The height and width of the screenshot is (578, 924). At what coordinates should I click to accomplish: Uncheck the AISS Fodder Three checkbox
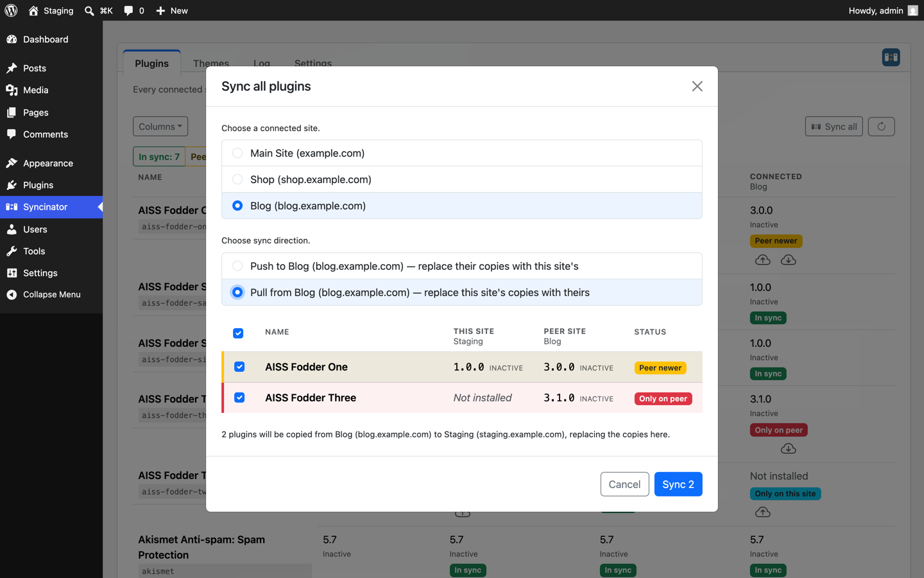(x=239, y=398)
